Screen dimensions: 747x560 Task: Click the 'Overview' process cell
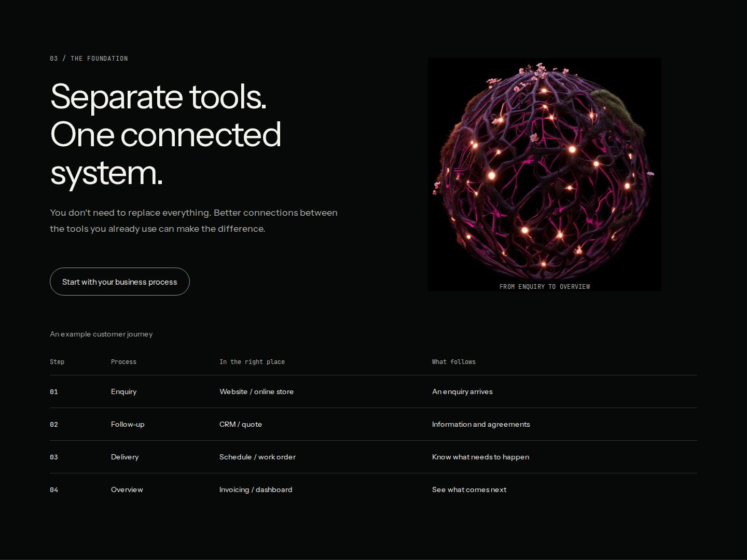[x=127, y=489]
